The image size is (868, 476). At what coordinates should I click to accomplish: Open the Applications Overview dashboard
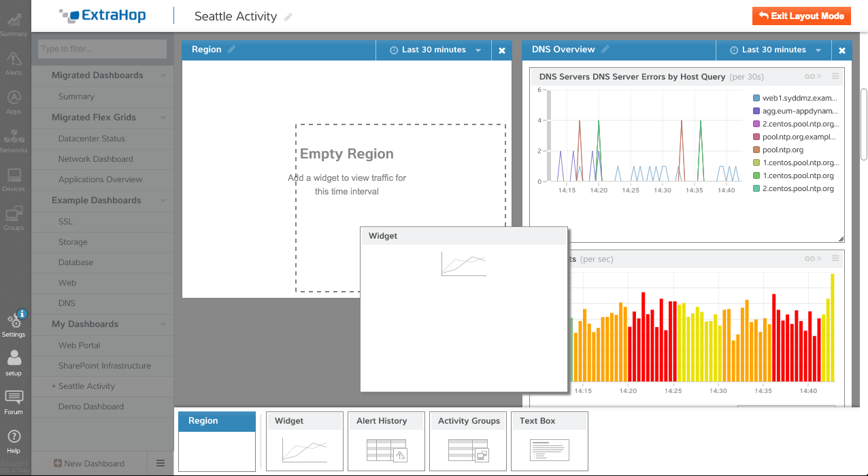102,180
